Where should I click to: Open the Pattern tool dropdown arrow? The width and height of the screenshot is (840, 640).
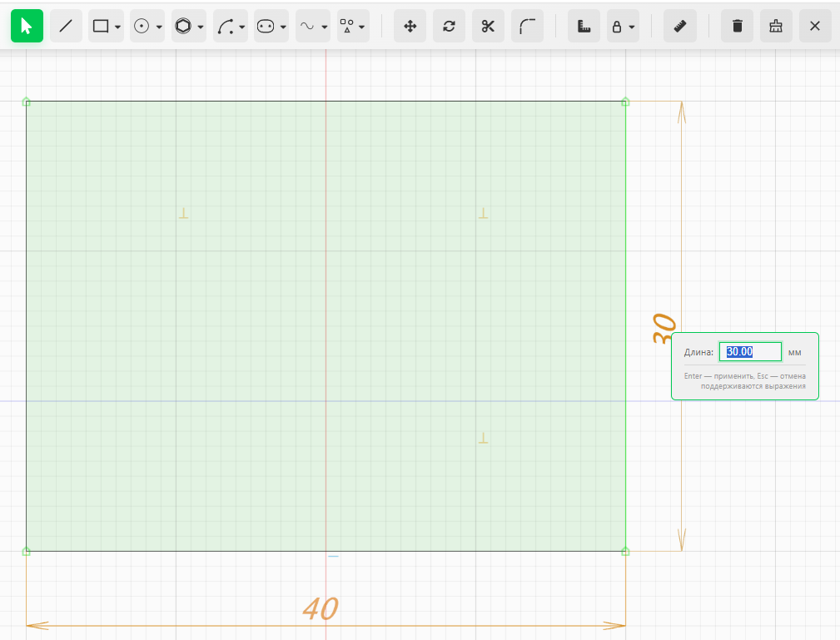tap(362, 27)
